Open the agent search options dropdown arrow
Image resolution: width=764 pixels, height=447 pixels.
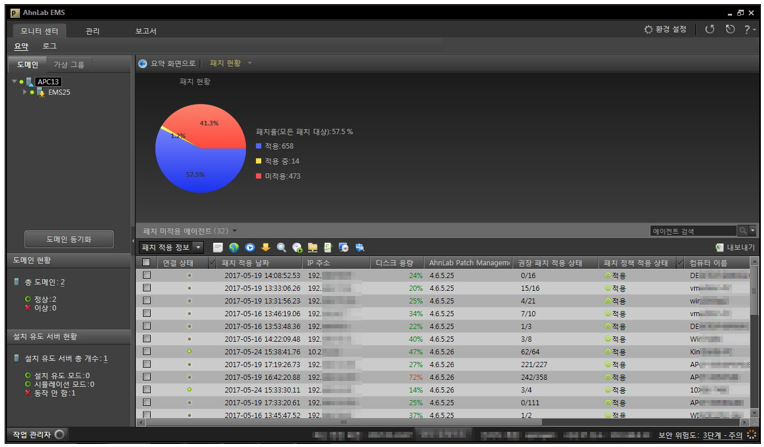pos(753,231)
